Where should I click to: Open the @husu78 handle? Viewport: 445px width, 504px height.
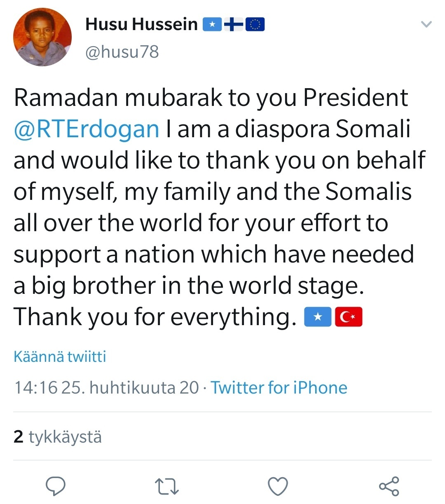(122, 52)
